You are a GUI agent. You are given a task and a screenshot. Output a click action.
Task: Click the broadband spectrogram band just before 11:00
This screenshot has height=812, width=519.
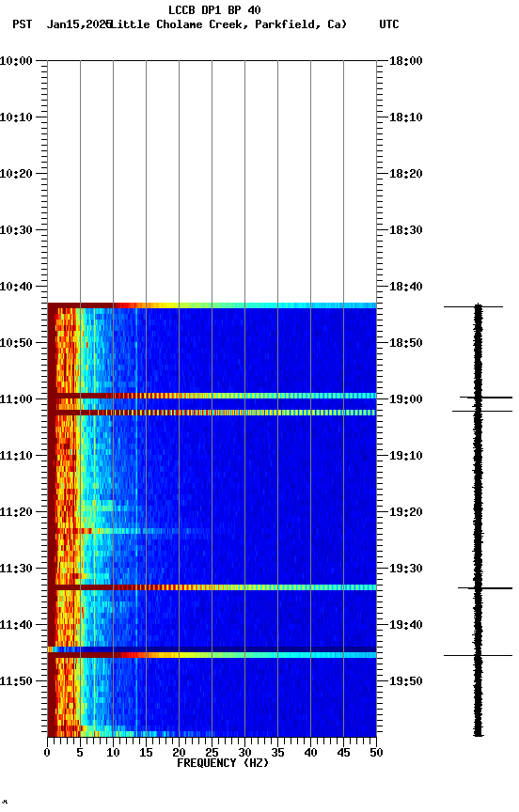click(x=212, y=396)
